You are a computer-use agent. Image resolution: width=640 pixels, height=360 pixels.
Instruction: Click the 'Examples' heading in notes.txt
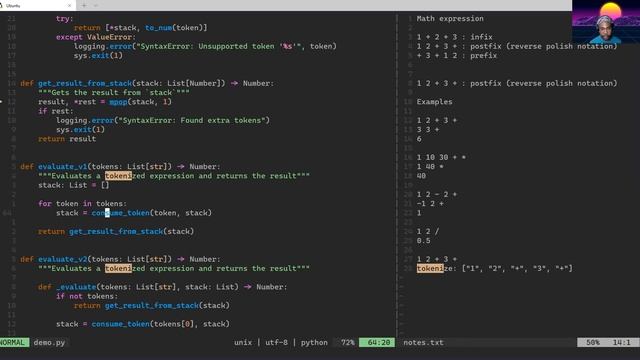click(434, 102)
